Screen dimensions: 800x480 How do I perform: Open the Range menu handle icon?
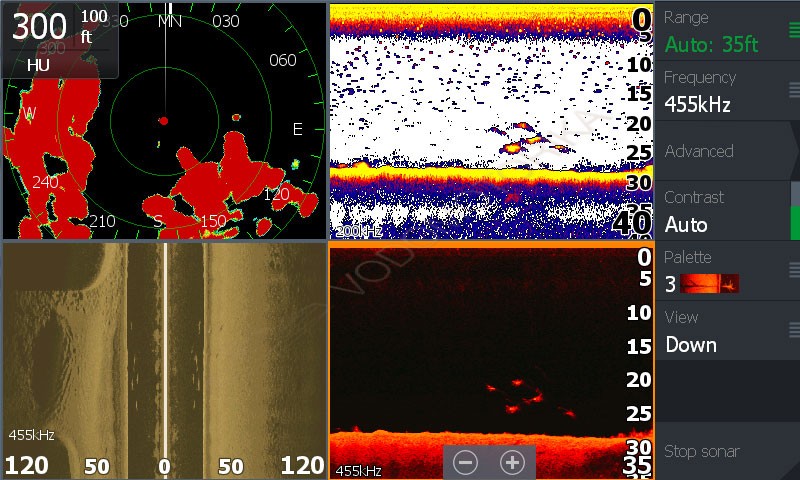coord(794,30)
